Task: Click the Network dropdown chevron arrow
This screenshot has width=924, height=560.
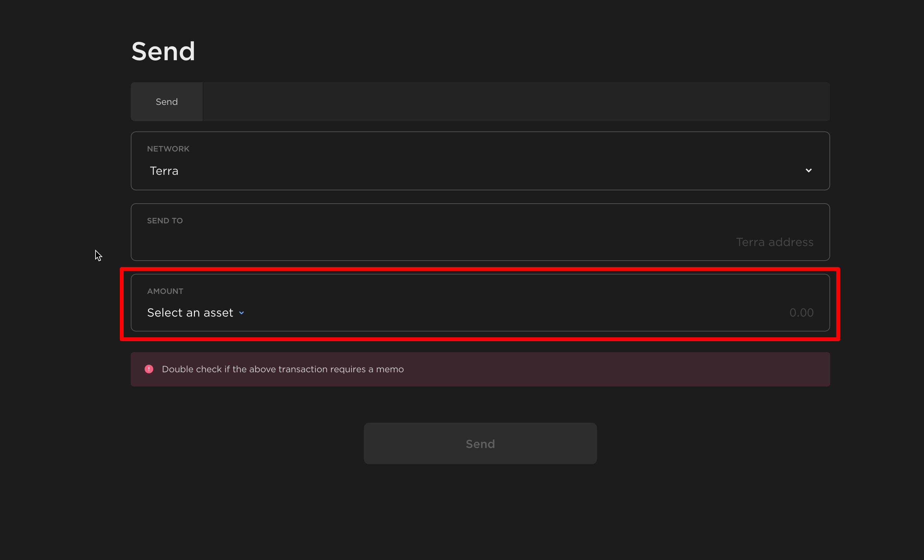Action: pyautogui.click(x=808, y=171)
